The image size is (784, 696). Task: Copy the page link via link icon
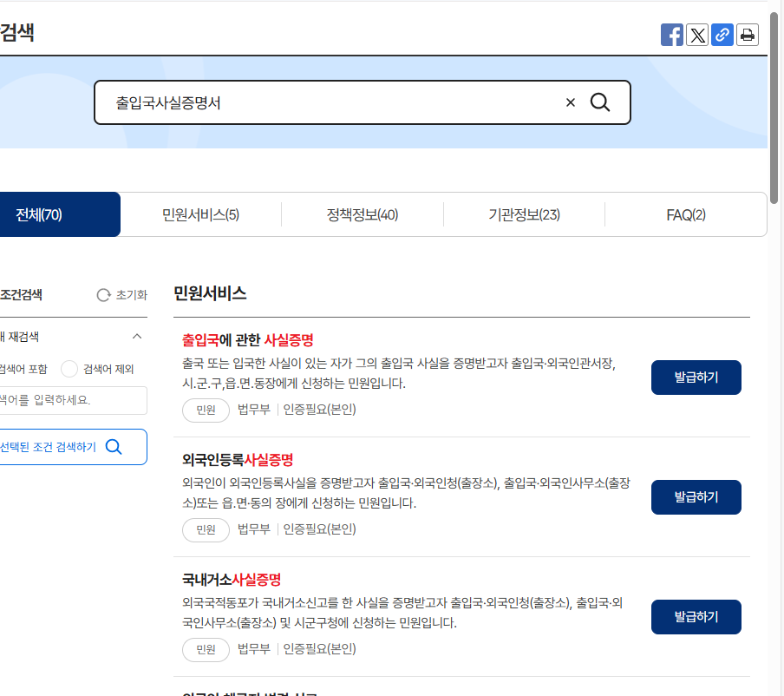pos(722,35)
